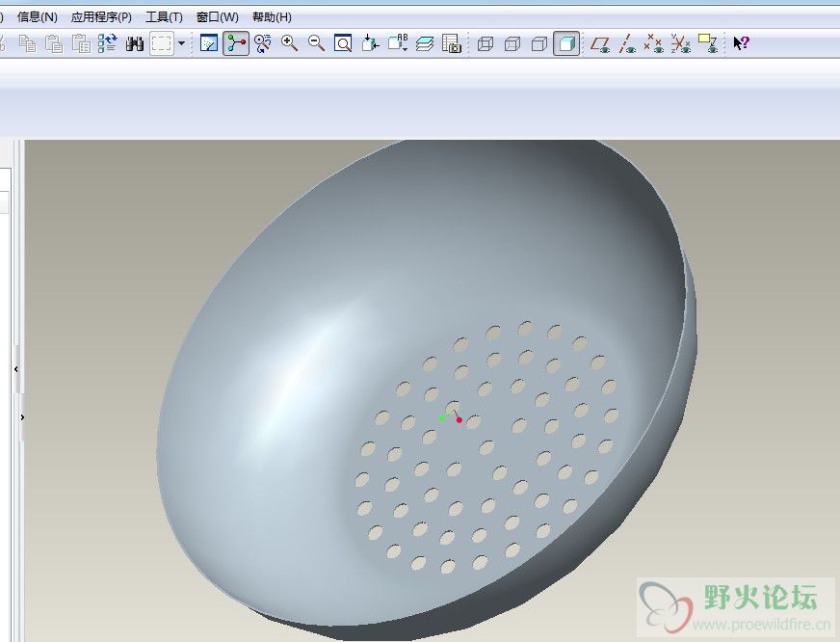Open the 应用程序(P) menu
The height and width of the screenshot is (642, 840).
click(x=101, y=17)
